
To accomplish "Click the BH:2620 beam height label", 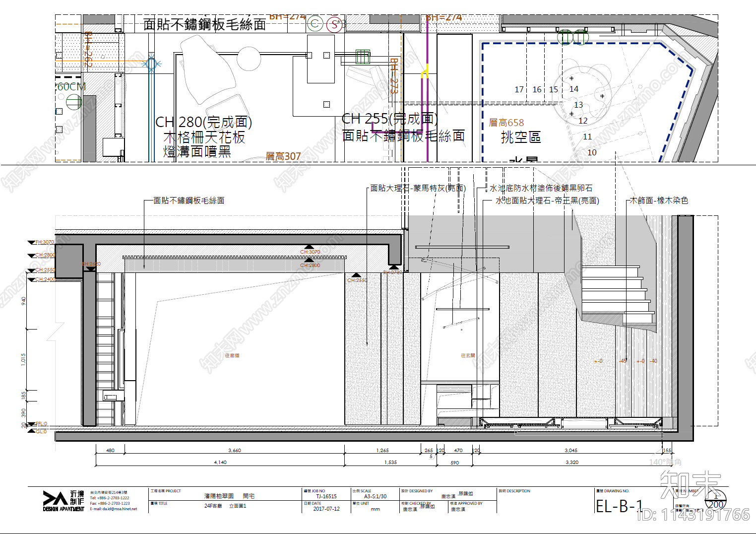I will [x=91, y=264].
